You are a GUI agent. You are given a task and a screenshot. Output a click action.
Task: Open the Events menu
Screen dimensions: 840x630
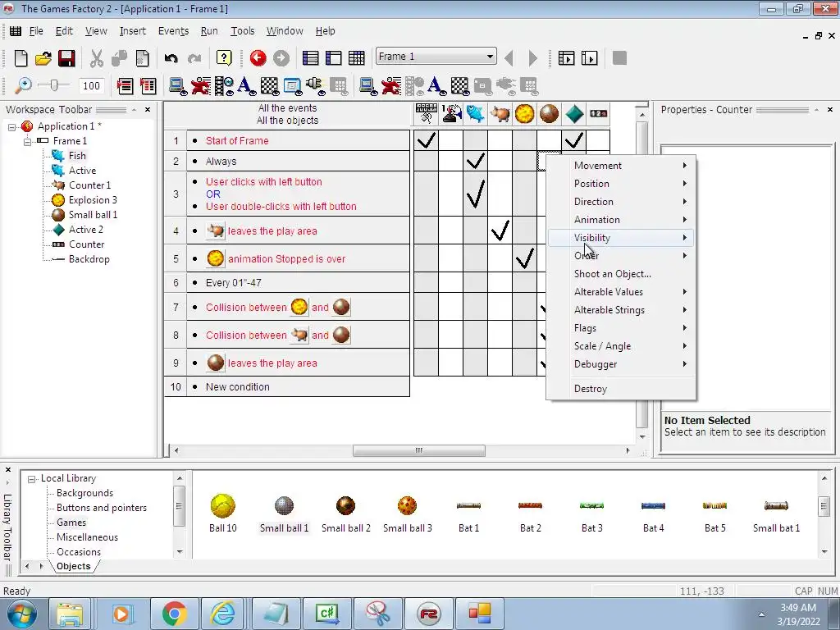(x=173, y=31)
